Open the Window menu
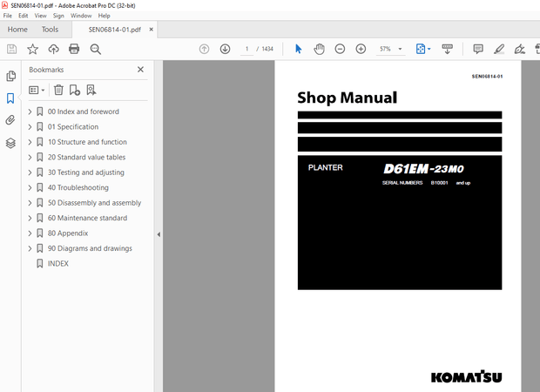The width and height of the screenshot is (540, 392). click(x=81, y=16)
